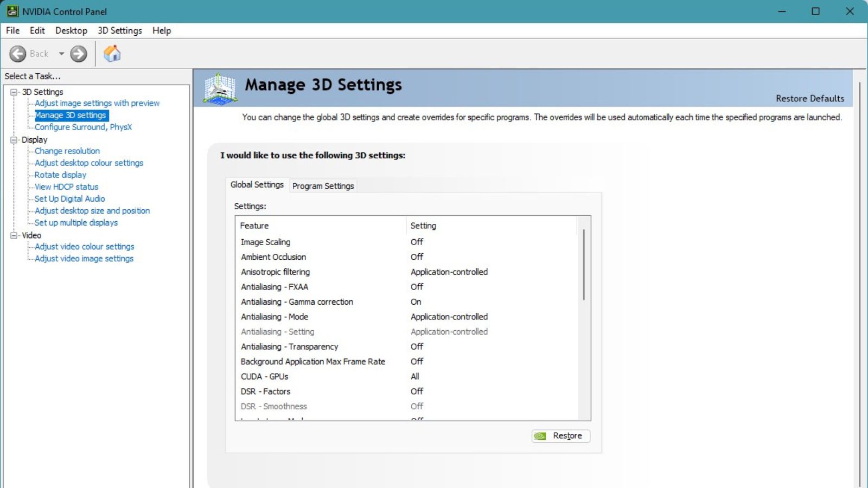Select Manage 3D settings in task tree

71,115
